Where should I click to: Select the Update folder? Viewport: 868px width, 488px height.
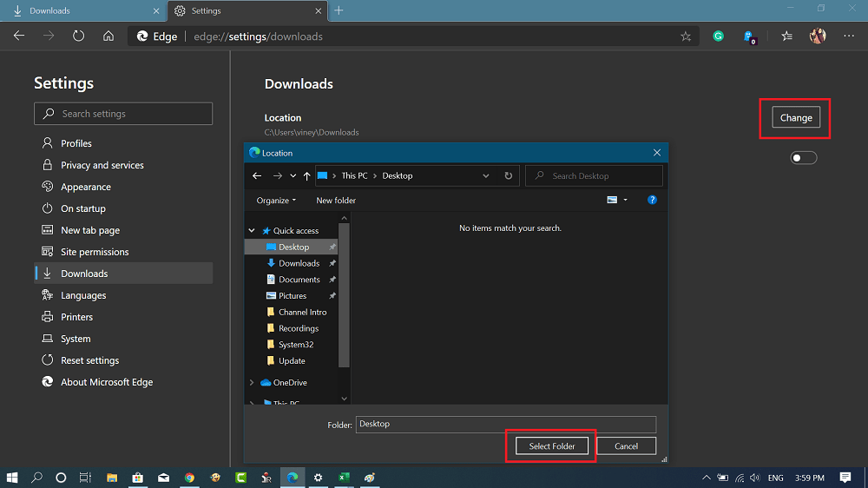coord(291,360)
